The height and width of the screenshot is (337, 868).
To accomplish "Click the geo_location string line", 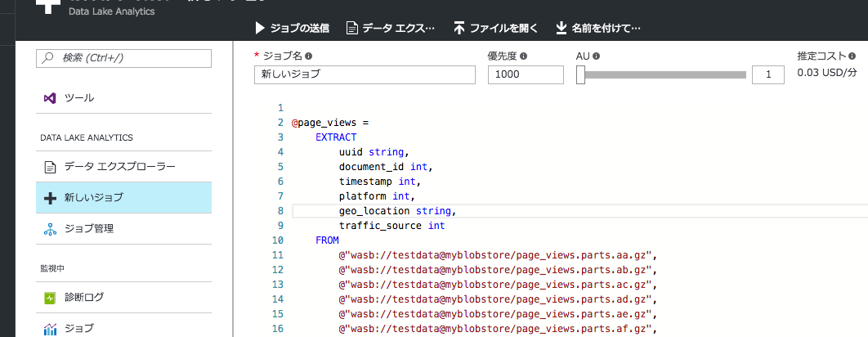I will click(399, 211).
